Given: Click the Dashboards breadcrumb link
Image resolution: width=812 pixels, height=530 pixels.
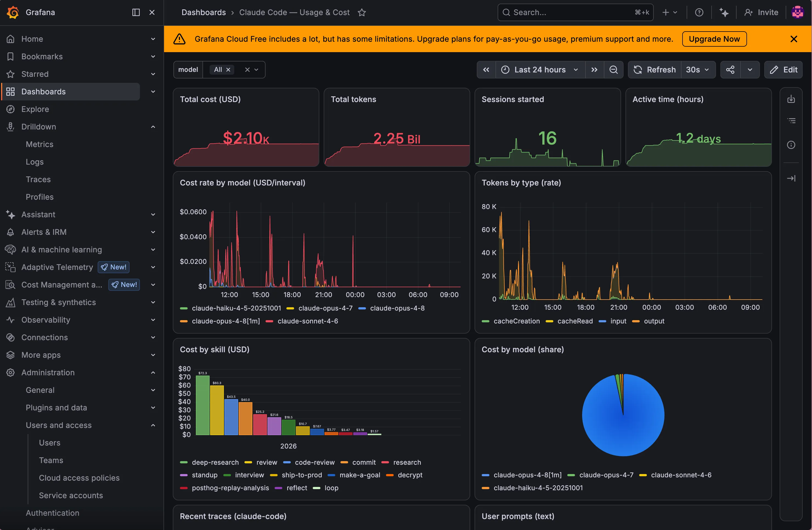Looking at the screenshot, I should [204, 13].
